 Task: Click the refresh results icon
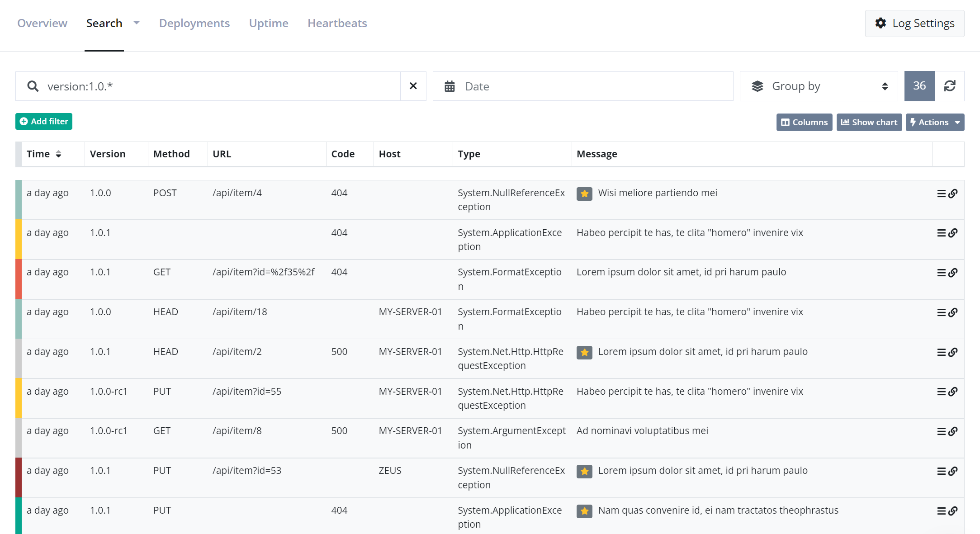point(949,86)
